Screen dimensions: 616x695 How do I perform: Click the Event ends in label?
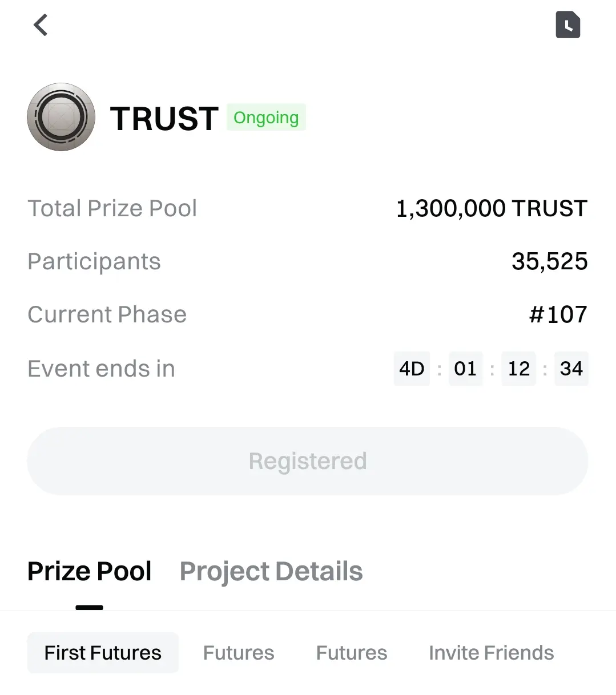(x=102, y=369)
